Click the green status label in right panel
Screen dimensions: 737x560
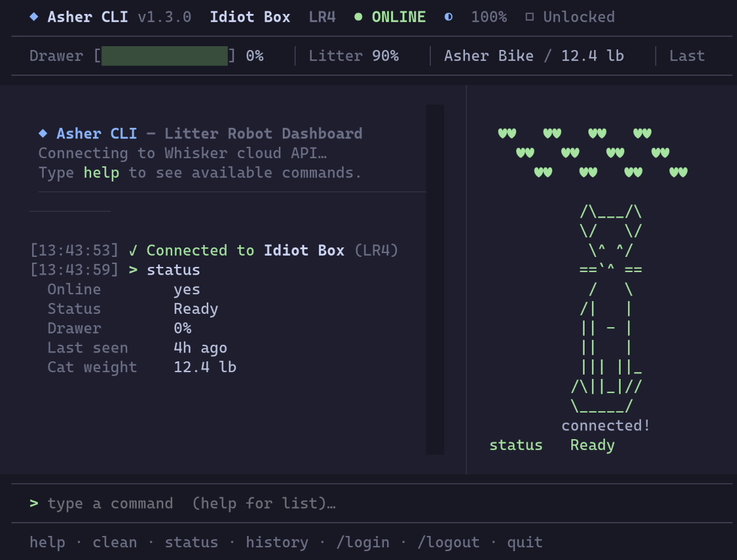(x=516, y=445)
